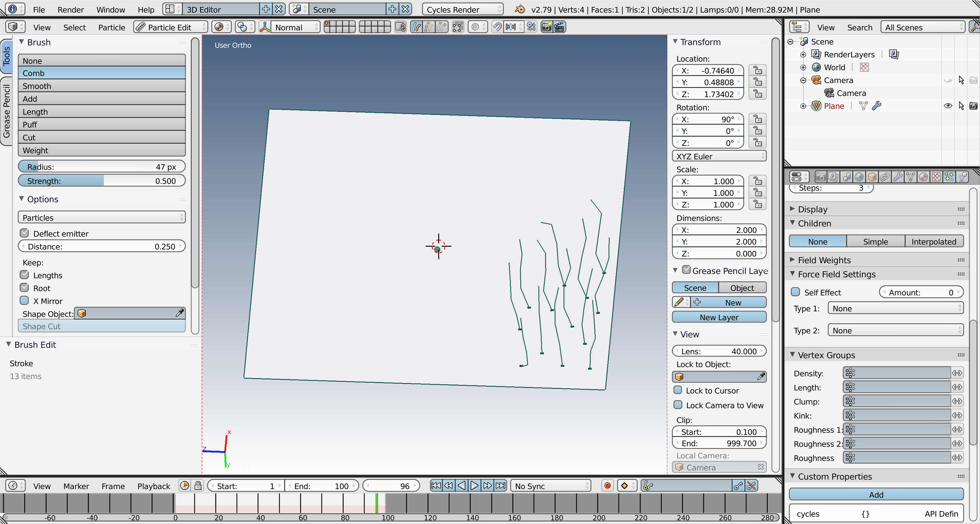Toggle the snap magnet icon in header
This screenshot has height=524, width=980.
pyautogui.click(x=497, y=27)
